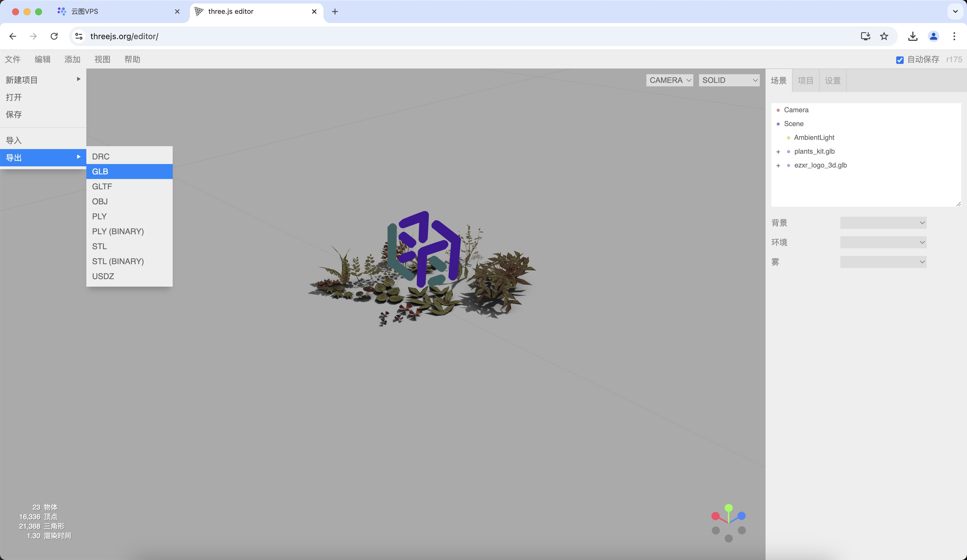Open the Chrome profile avatar
967x560 pixels.
[x=933, y=36]
